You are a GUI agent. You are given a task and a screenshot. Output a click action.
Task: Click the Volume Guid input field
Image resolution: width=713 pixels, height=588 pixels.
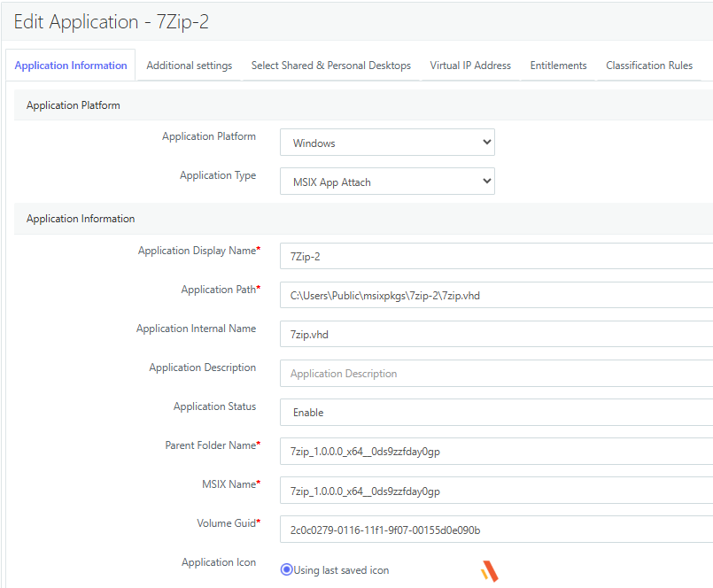(x=496, y=530)
